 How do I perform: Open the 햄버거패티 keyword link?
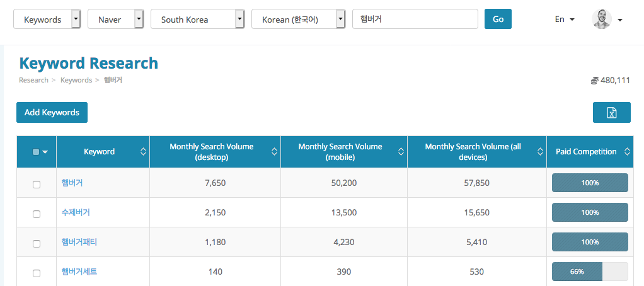(79, 242)
